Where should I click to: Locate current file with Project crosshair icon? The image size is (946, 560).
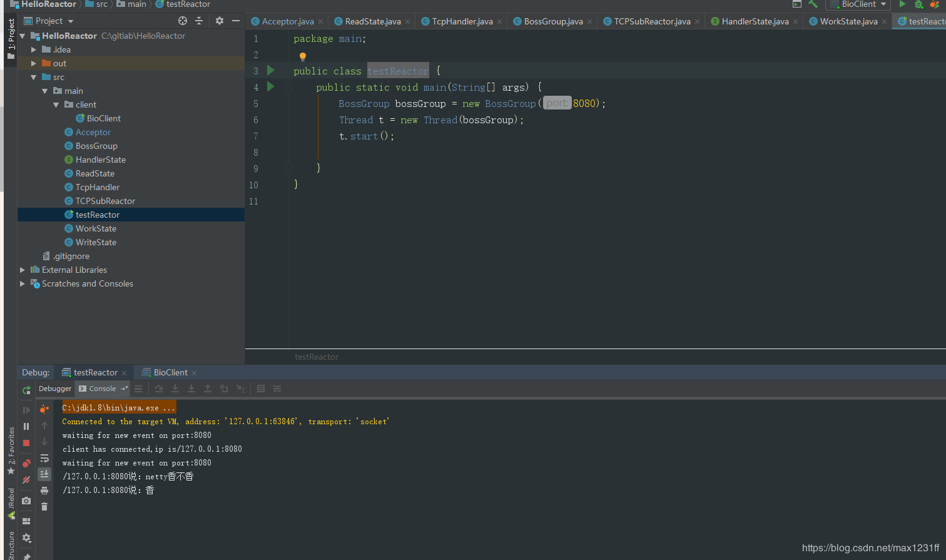pos(183,21)
